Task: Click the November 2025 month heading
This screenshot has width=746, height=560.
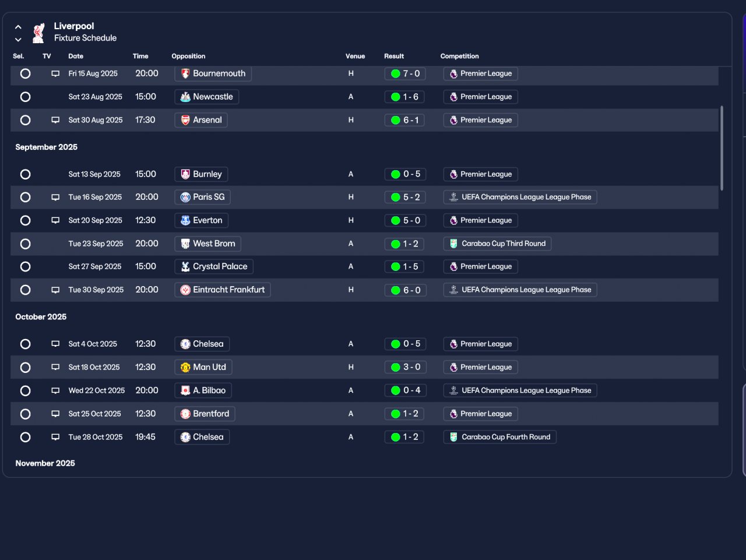Action: click(x=45, y=463)
